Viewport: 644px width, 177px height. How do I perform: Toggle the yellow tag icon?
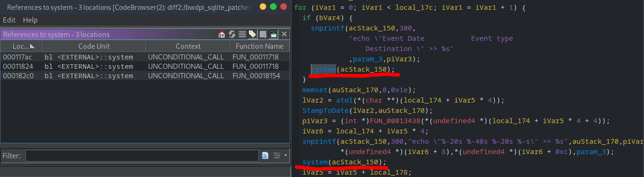pos(253,35)
